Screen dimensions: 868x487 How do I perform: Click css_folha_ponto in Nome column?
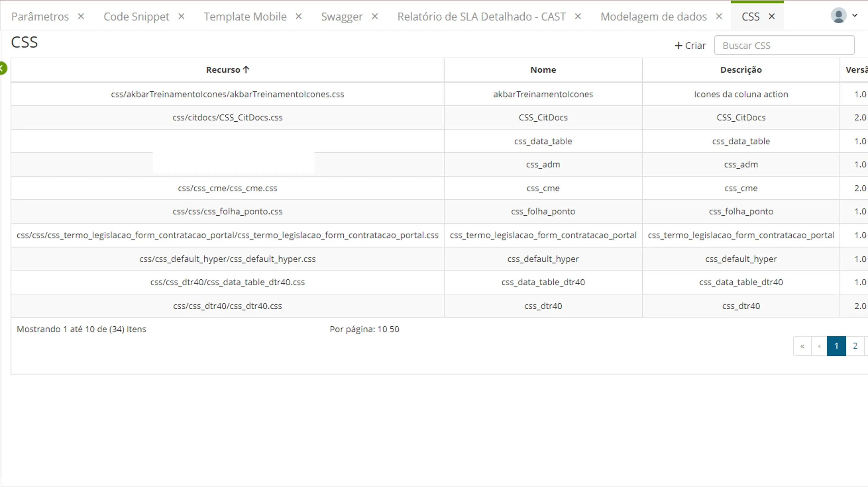pos(543,212)
